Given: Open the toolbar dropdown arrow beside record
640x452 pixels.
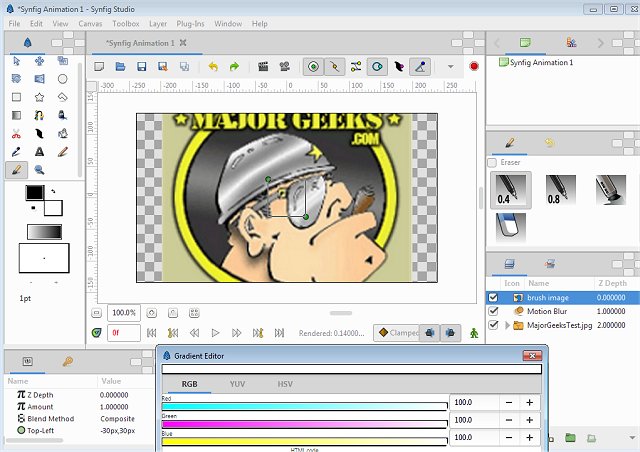Looking at the screenshot, I should coord(450,67).
